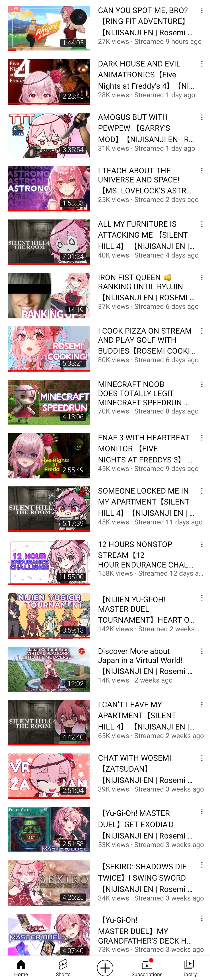Open Pot of Greed Master Duel thumbnail
Screen dimensions: 210x980
49,829
